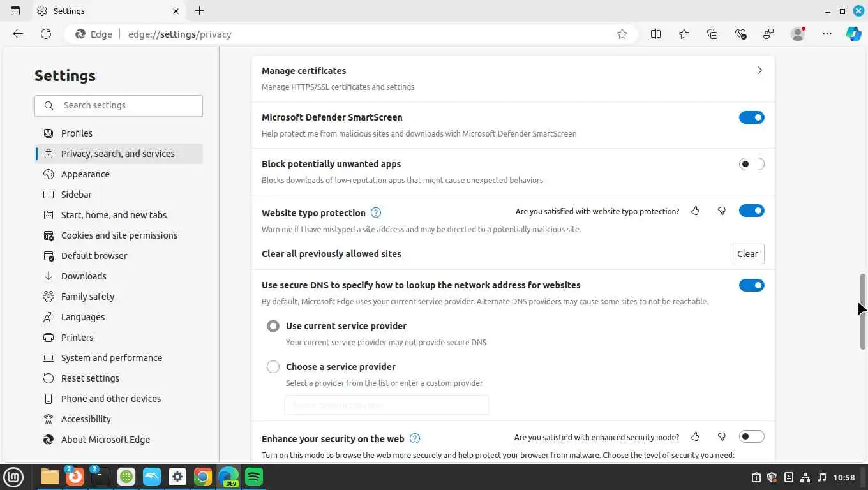868x490 pixels.
Task: Select Use current service provider radio
Action: 273,326
